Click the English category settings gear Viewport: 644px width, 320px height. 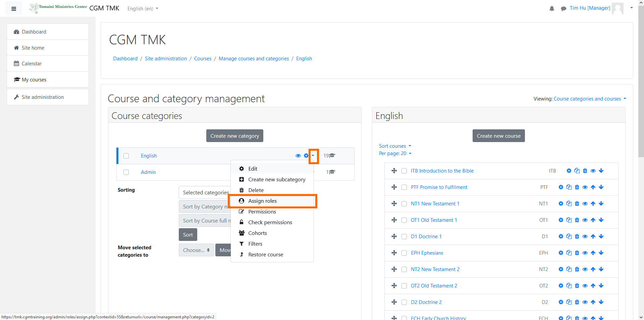(306, 156)
